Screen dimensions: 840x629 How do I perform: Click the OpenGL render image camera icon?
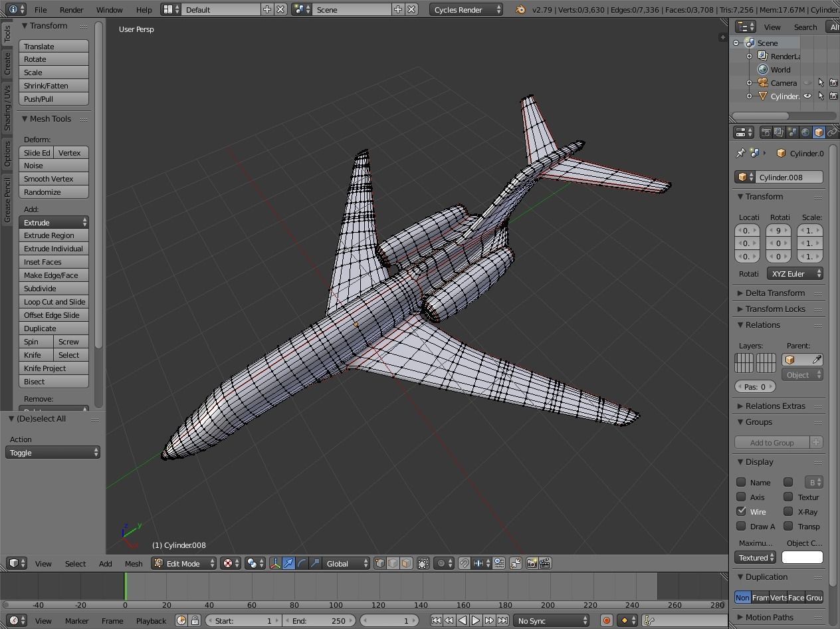532,563
